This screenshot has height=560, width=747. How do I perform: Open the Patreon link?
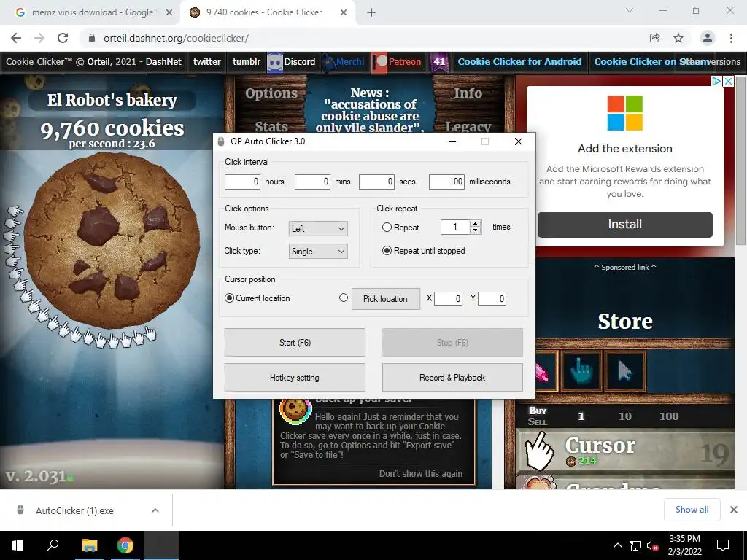pyautogui.click(x=405, y=62)
